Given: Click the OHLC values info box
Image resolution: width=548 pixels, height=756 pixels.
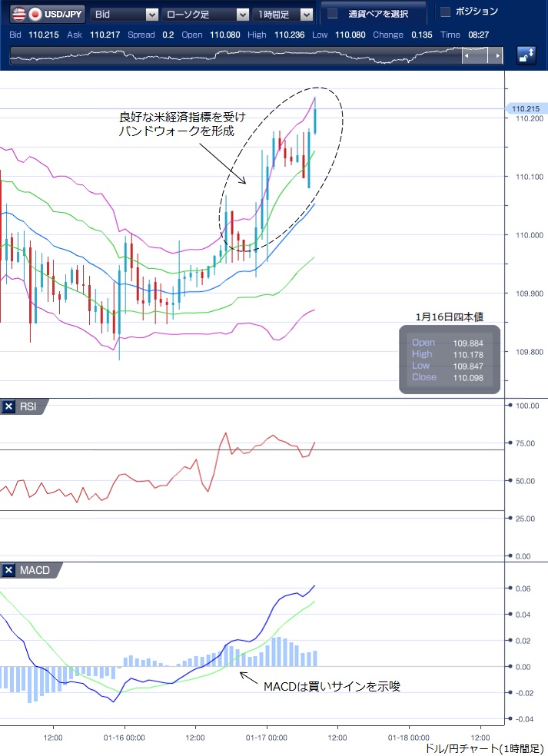Looking at the screenshot, I should (449, 360).
